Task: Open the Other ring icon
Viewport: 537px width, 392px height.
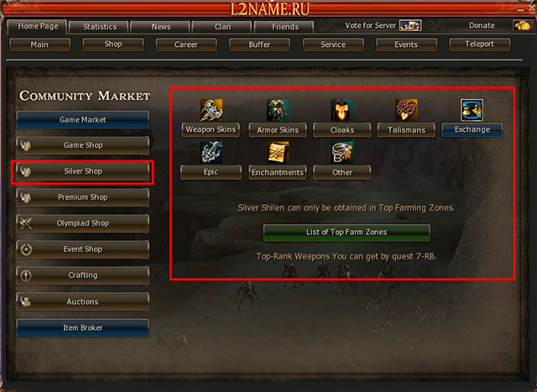Action: [341, 152]
